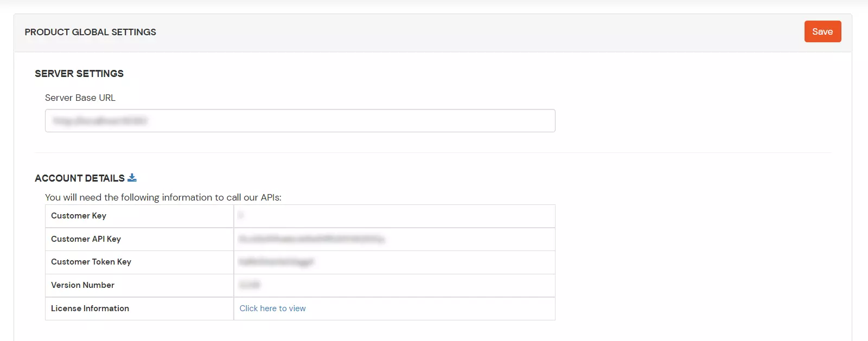Select the 'Customer API Key' label

click(86, 239)
